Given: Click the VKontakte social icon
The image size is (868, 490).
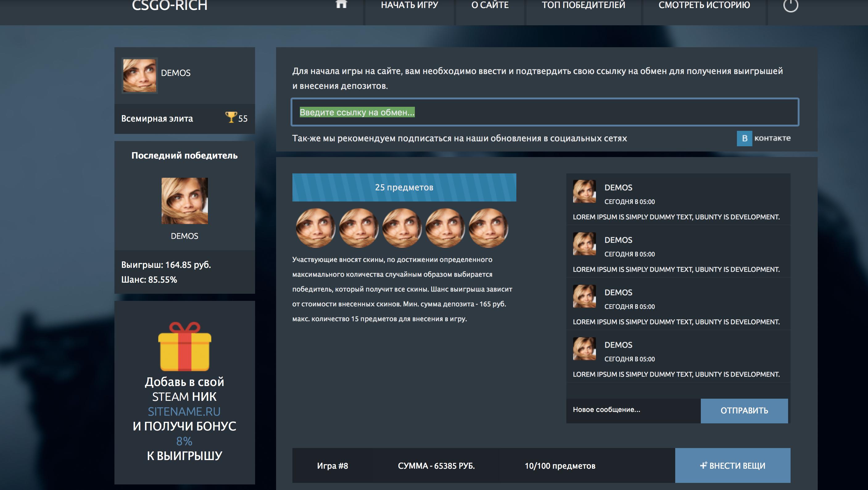Looking at the screenshot, I should 744,138.
